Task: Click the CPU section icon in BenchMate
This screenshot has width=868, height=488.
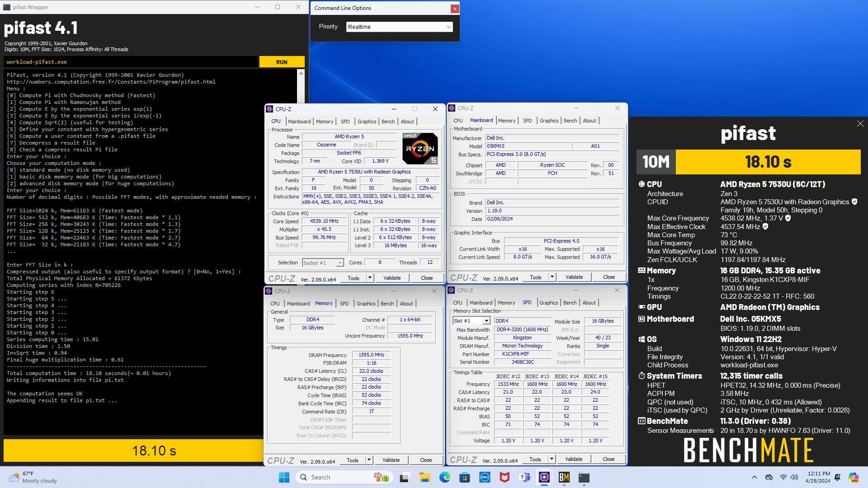Action: 641,184
